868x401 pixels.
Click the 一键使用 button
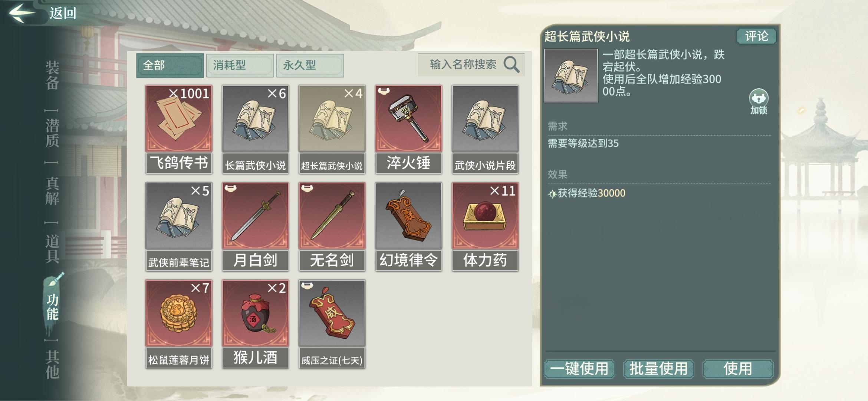579,369
